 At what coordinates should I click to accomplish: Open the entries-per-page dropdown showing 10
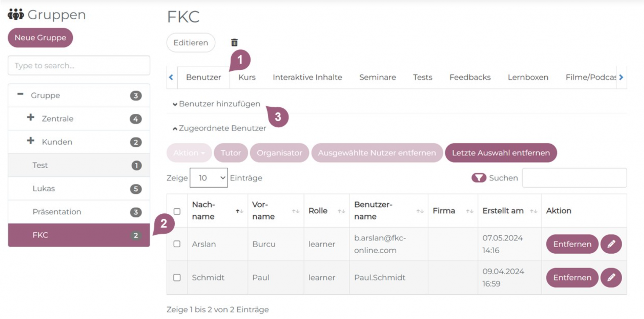coord(209,178)
